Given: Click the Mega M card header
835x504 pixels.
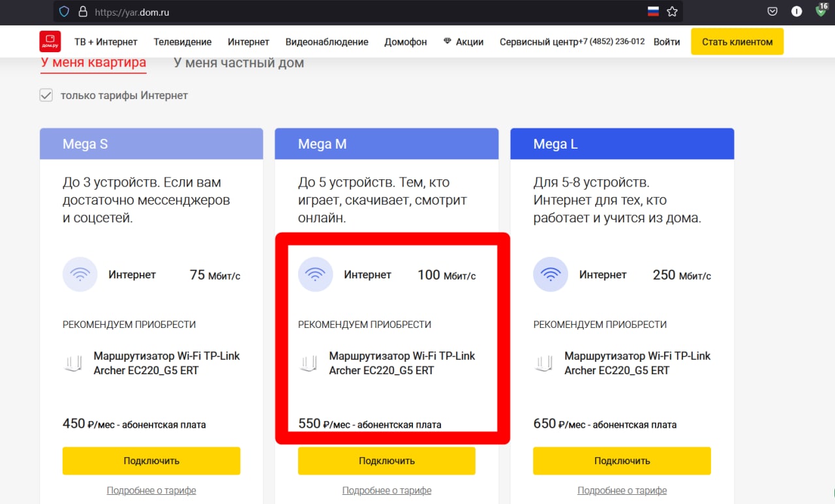Looking at the screenshot, I should point(387,144).
